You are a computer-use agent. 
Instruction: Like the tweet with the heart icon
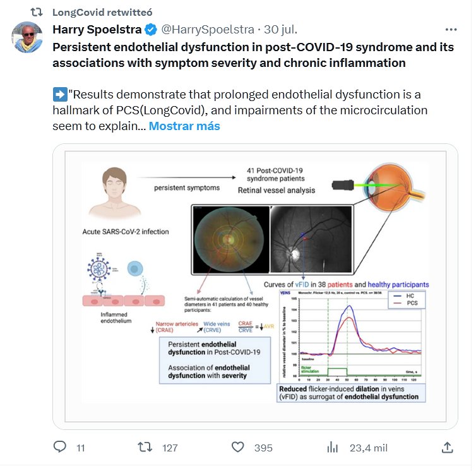point(238,447)
